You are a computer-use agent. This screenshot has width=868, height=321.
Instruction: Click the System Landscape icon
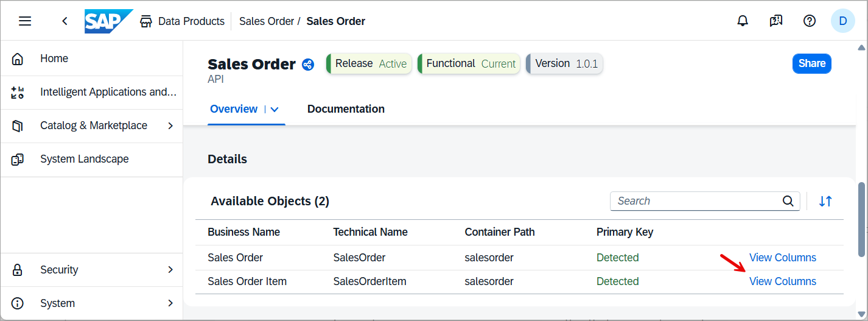tap(18, 160)
